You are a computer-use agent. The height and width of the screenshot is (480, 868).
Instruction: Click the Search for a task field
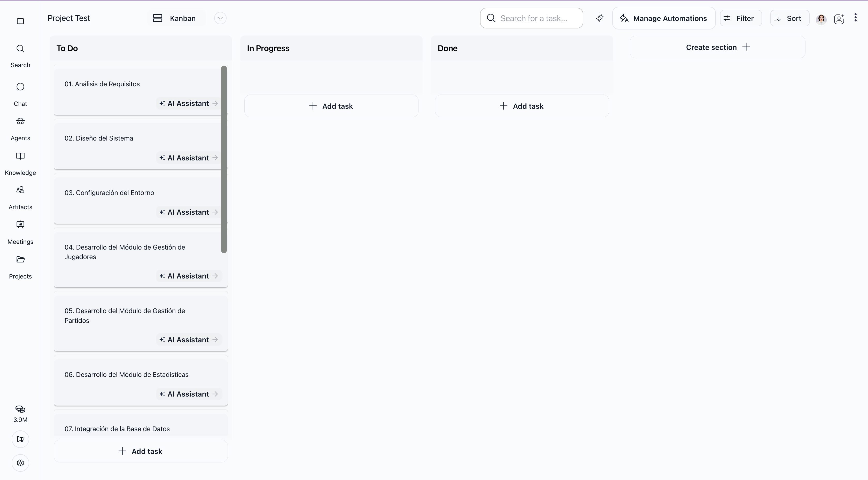click(531, 18)
